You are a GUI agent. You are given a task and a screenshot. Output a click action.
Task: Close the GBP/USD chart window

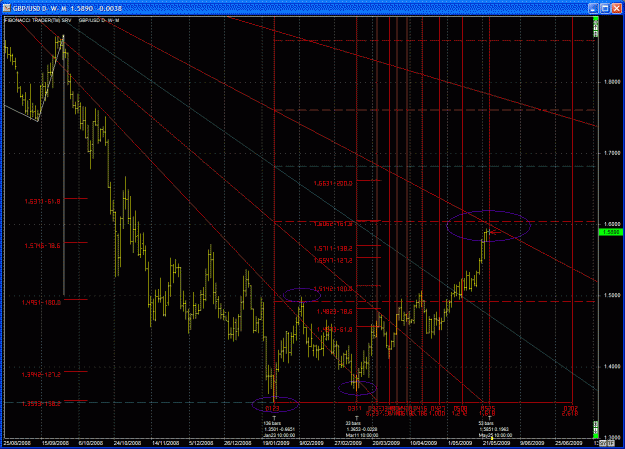pos(617,8)
